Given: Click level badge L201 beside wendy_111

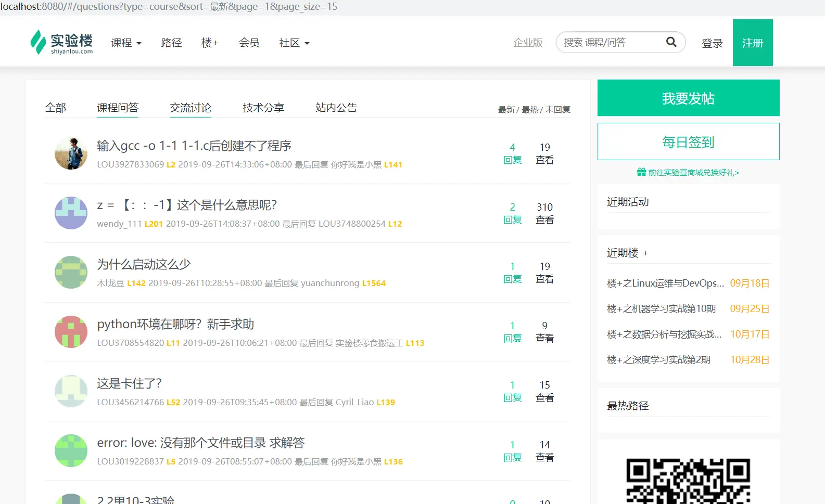Looking at the screenshot, I should coord(154,224).
